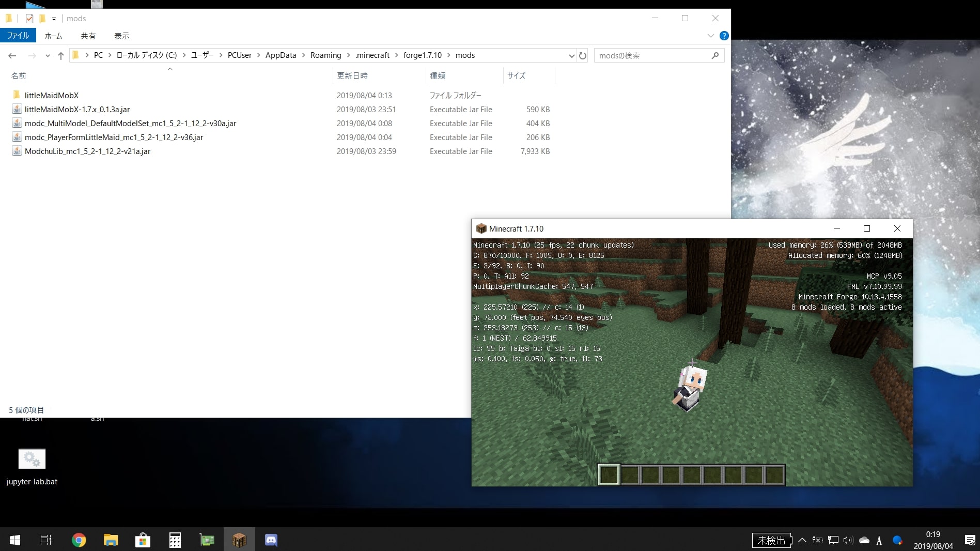This screenshot has width=980, height=551.
Task: Expand the ribbon chevron
Action: click(x=710, y=36)
